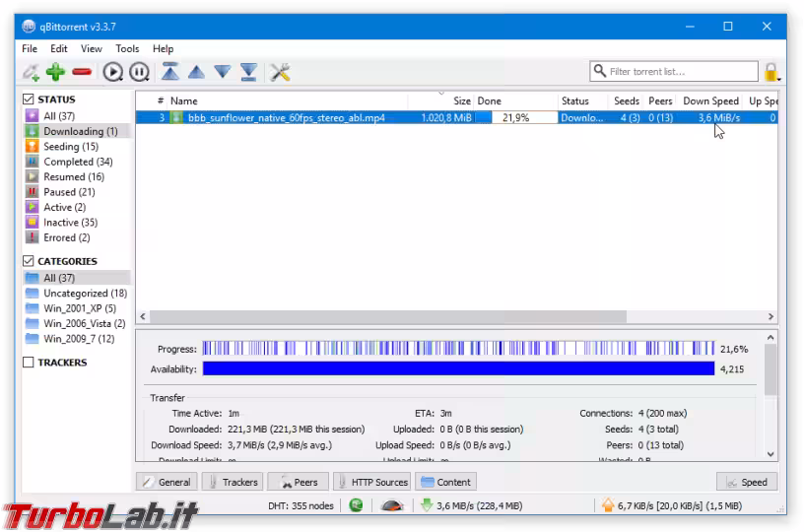Screen dimensions: 804x532
Task: Toggle the STATUS section checkbox
Action: 29,99
